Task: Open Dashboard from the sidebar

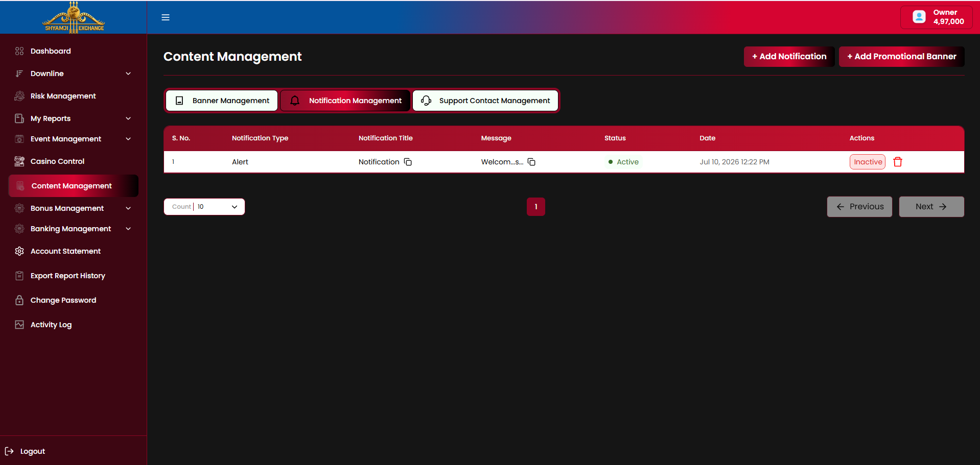Action: [x=51, y=51]
